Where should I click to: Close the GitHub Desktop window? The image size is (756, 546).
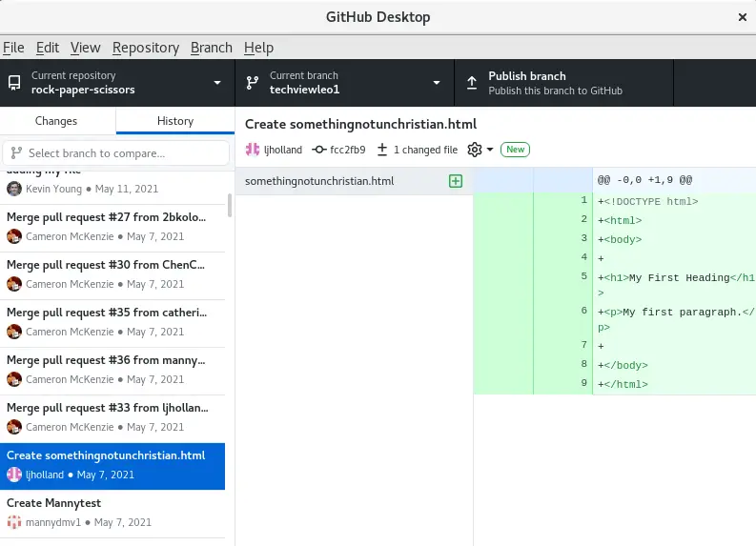coord(742,17)
